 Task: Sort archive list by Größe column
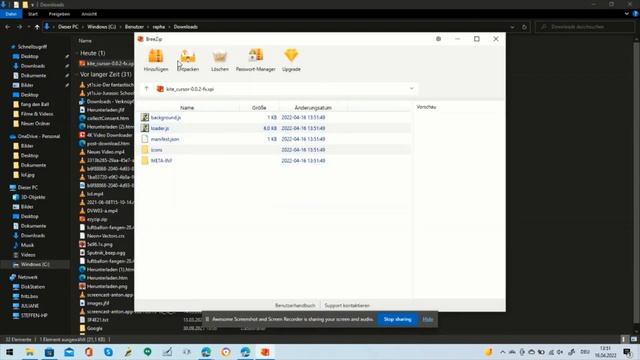click(x=259, y=108)
